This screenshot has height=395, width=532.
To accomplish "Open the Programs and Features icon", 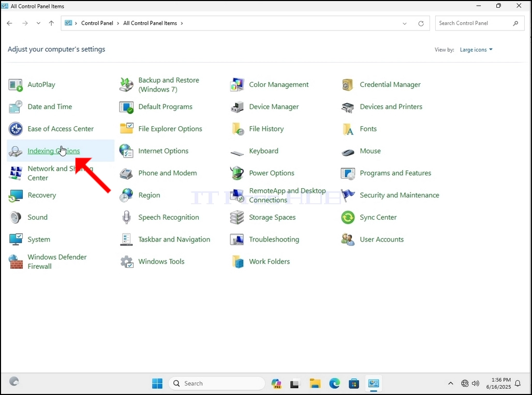I will (348, 173).
